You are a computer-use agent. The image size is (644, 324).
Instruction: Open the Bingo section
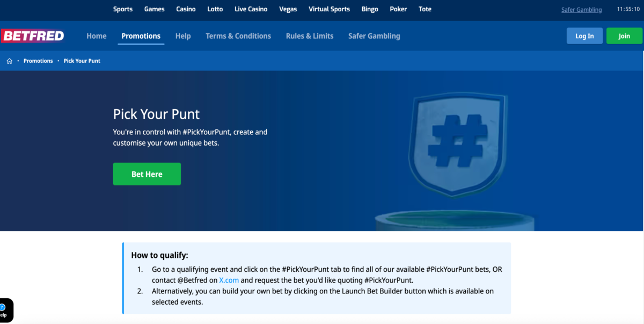tap(370, 9)
